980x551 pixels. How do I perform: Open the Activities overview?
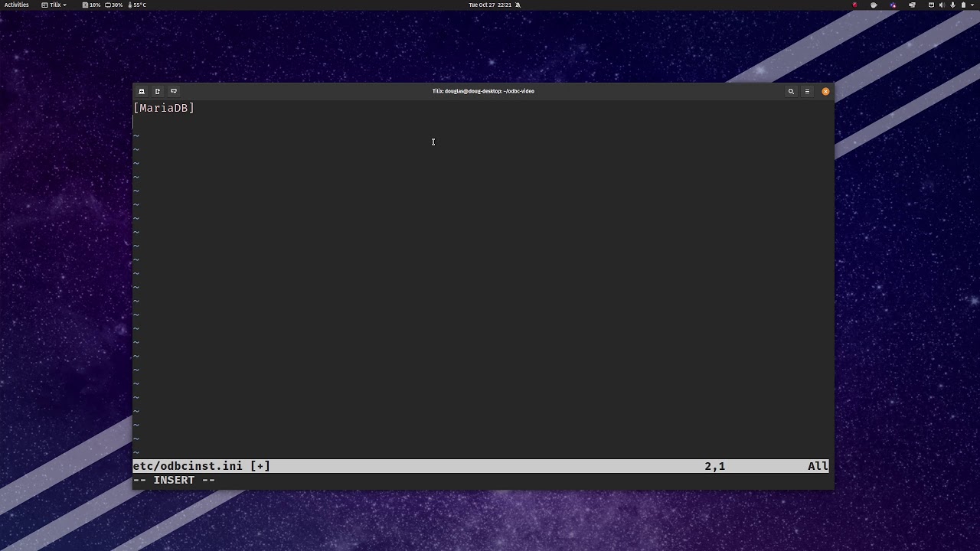(x=17, y=5)
